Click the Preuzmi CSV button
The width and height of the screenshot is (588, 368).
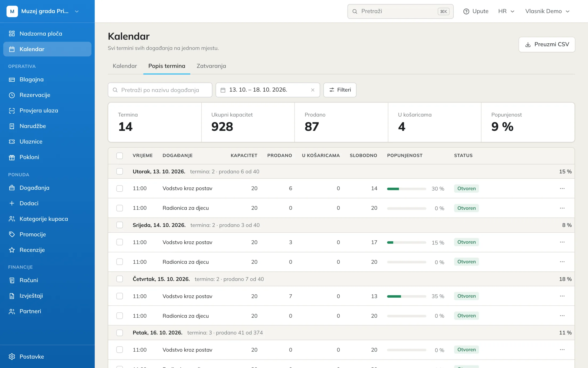pos(547,44)
